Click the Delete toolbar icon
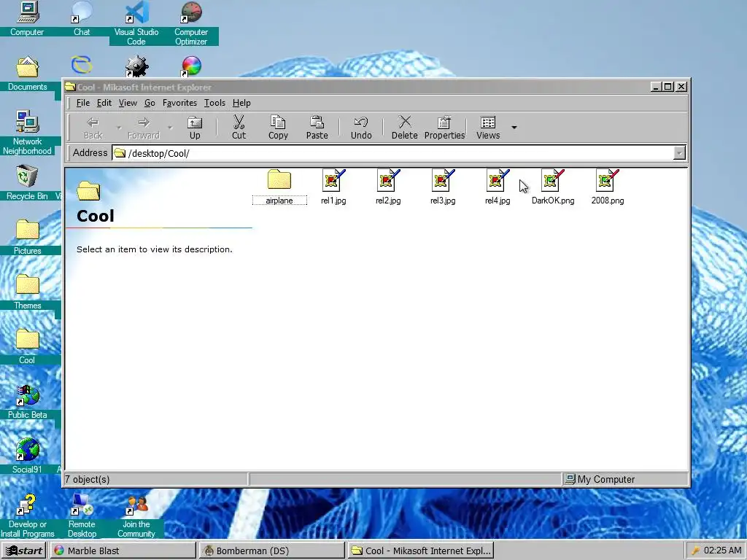The width and height of the screenshot is (747, 560). coord(404,122)
